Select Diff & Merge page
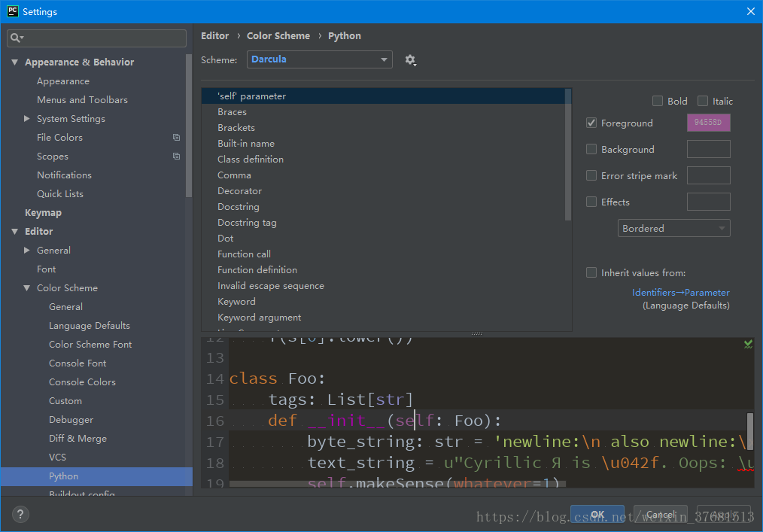 pos(78,439)
